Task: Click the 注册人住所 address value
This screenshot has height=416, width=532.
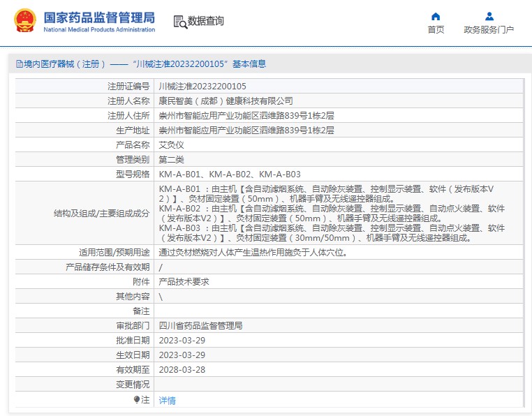Action: (x=246, y=116)
